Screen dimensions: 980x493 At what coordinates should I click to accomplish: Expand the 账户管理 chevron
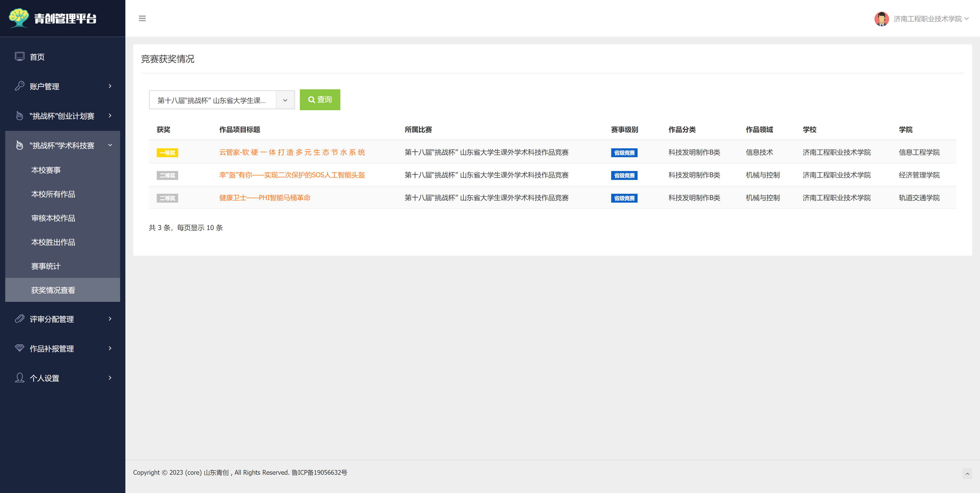tap(110, 86)
